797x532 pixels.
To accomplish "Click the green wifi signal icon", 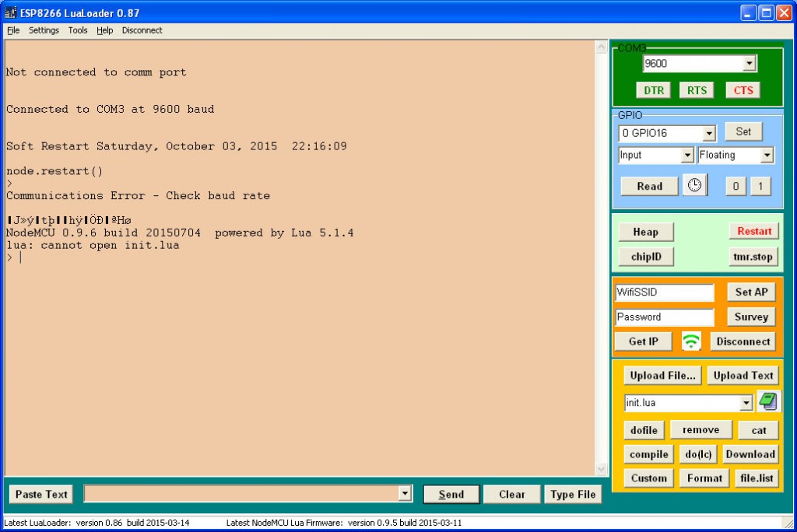I will (691, 341).
